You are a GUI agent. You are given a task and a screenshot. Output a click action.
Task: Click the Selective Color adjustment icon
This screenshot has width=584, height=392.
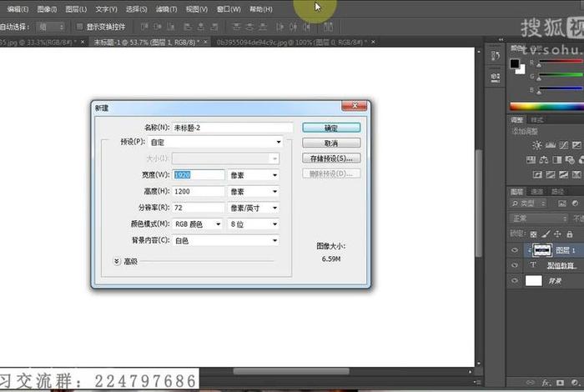(576, 174)
